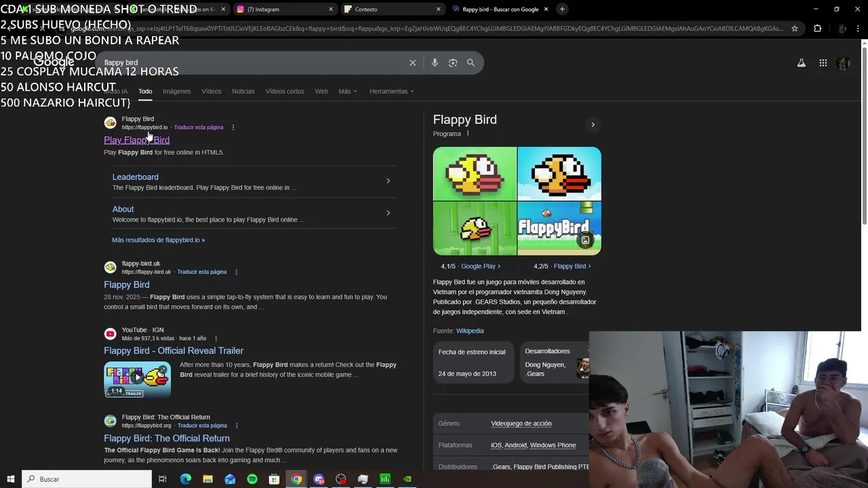Open Flappy Bird: The Official Return link
The image size is (868, 488).
click(167, 438)
